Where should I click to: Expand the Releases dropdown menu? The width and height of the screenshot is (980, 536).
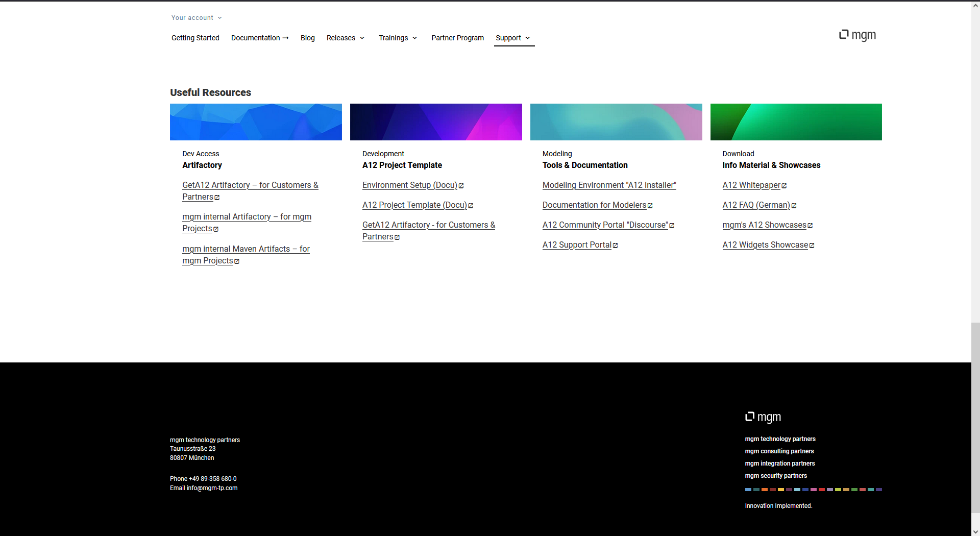click(346, 38)
